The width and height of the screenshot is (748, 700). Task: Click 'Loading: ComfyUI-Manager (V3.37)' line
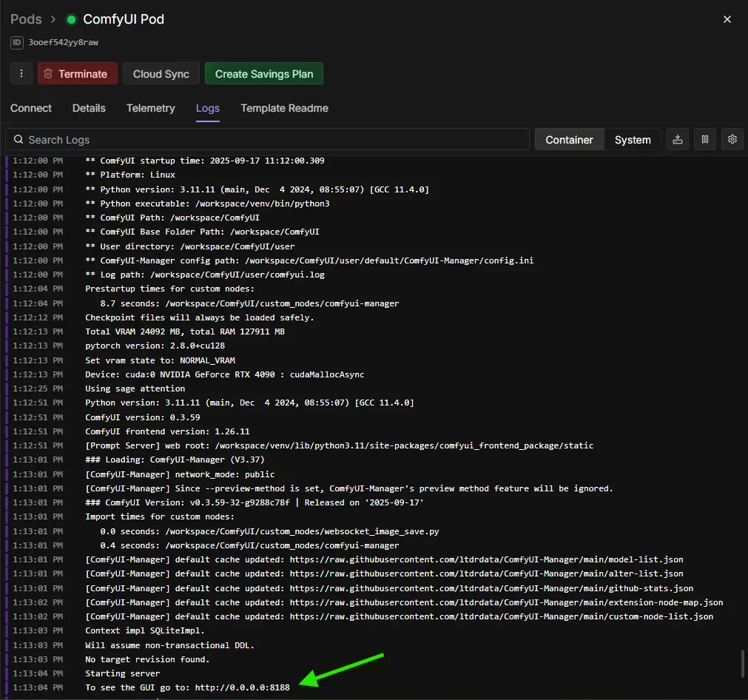point(175,460)
